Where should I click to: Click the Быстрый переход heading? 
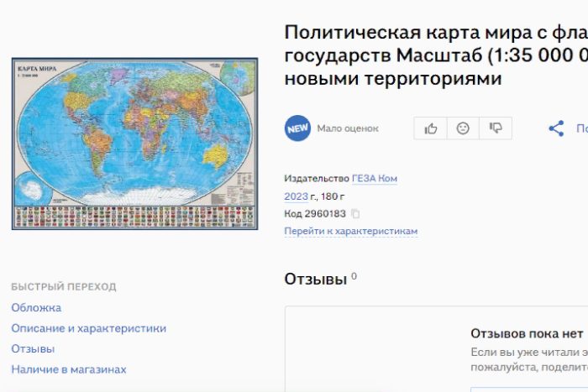pyautogui.click(x=64, y=287)
